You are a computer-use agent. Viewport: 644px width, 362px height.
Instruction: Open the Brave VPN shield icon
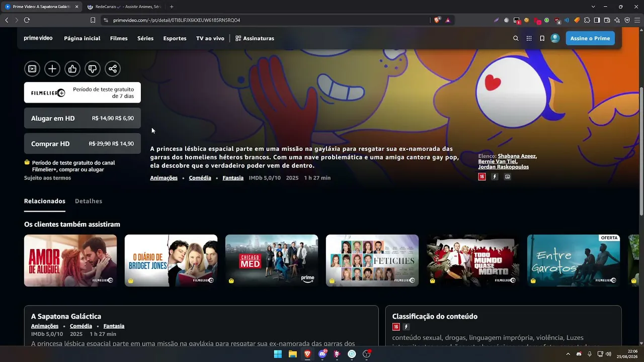point(627,20)
